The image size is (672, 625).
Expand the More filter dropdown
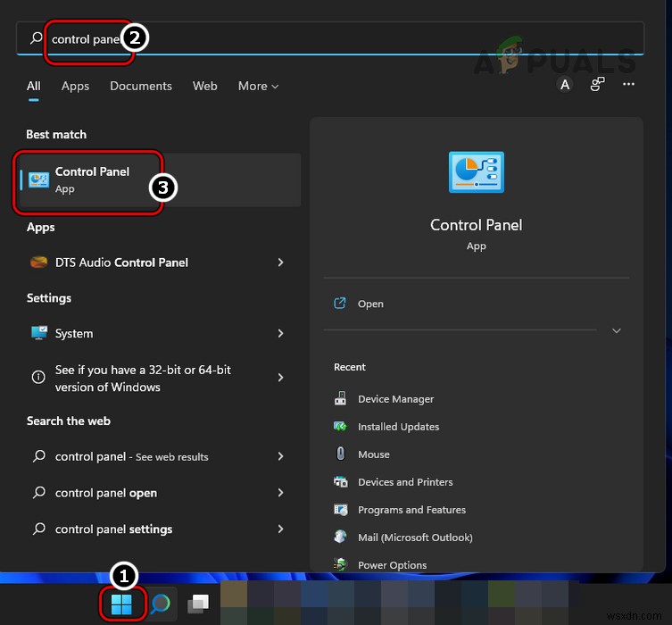pos(258,87)
